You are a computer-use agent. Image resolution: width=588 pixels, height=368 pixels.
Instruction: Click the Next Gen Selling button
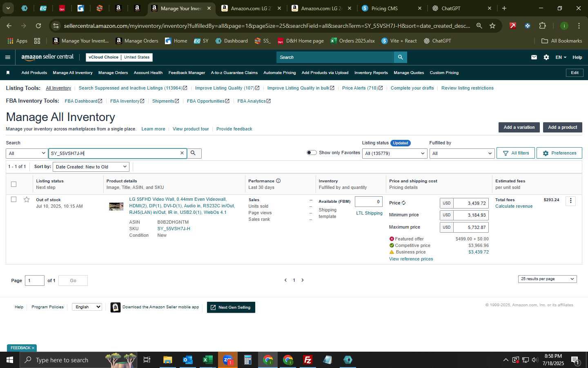(231, 307)
